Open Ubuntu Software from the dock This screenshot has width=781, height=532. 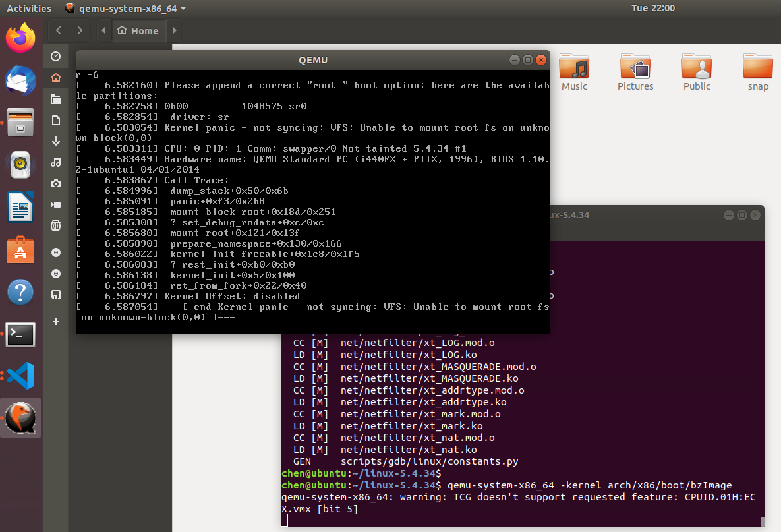click(x=20, y=249)
